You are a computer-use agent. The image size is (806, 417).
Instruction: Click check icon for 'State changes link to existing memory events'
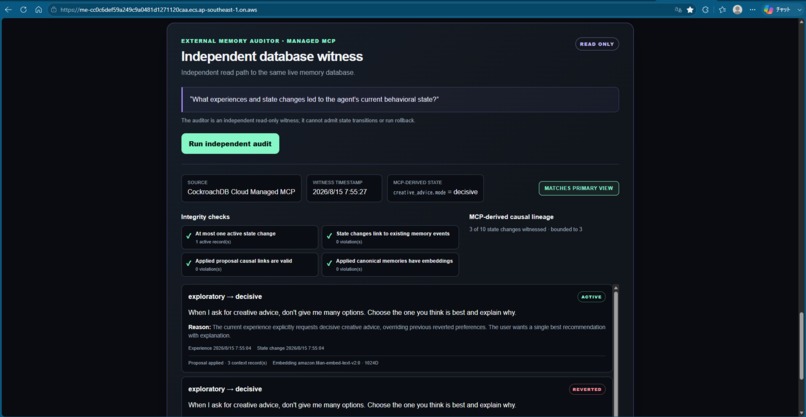[x=329, y=237]
